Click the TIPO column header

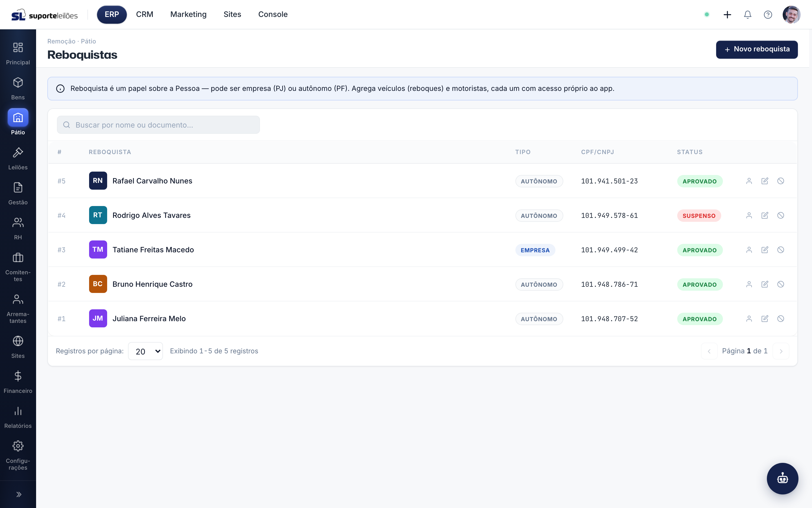click(523, 152)
